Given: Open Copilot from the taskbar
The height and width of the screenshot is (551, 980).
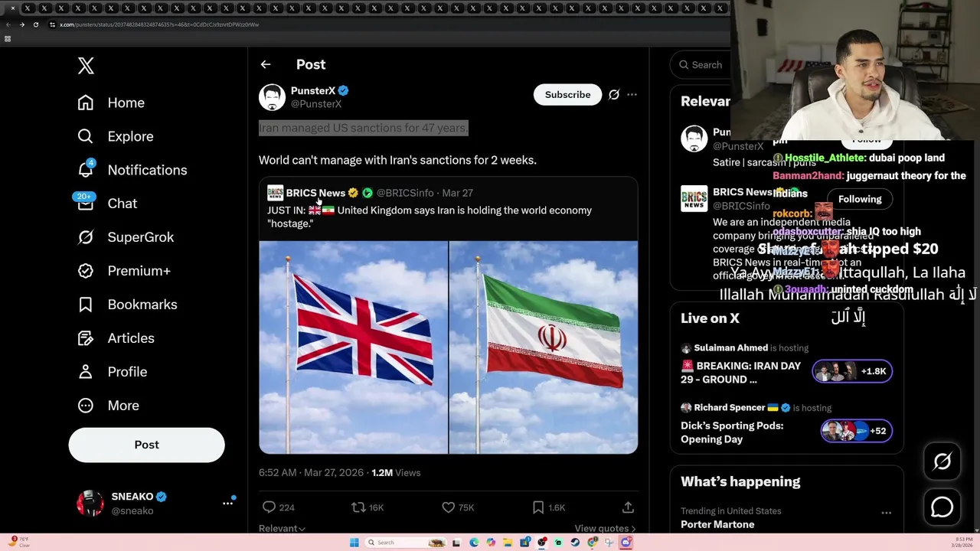Looking at the screenshot, I should coord(491,543).
